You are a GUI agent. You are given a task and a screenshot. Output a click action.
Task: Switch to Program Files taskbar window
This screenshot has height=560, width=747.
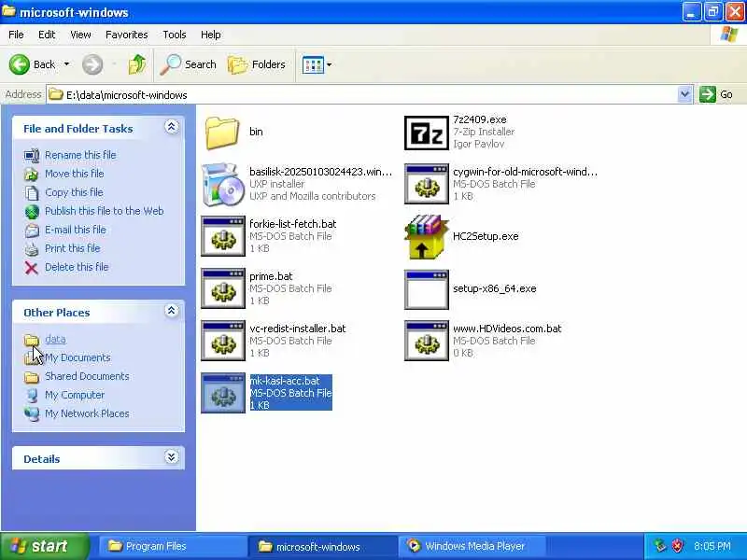tap(172, 546)
